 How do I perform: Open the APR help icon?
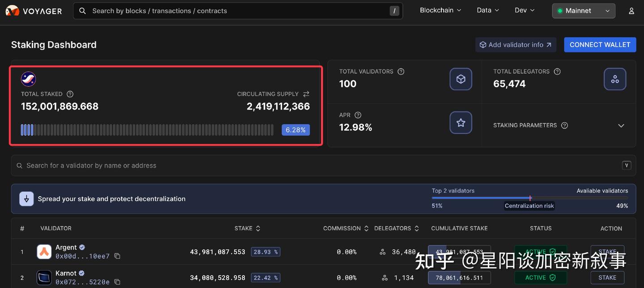(x=358, y=115)
